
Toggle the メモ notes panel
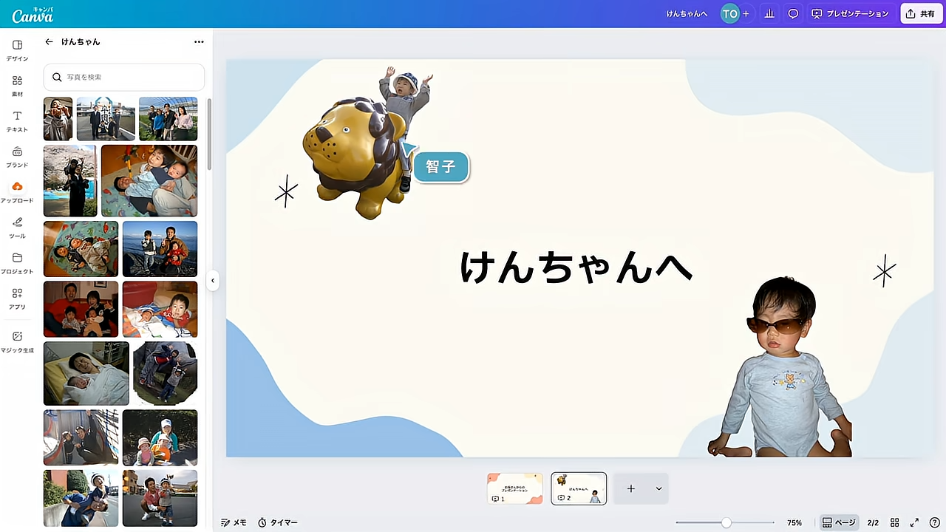(x=233, y=522)
